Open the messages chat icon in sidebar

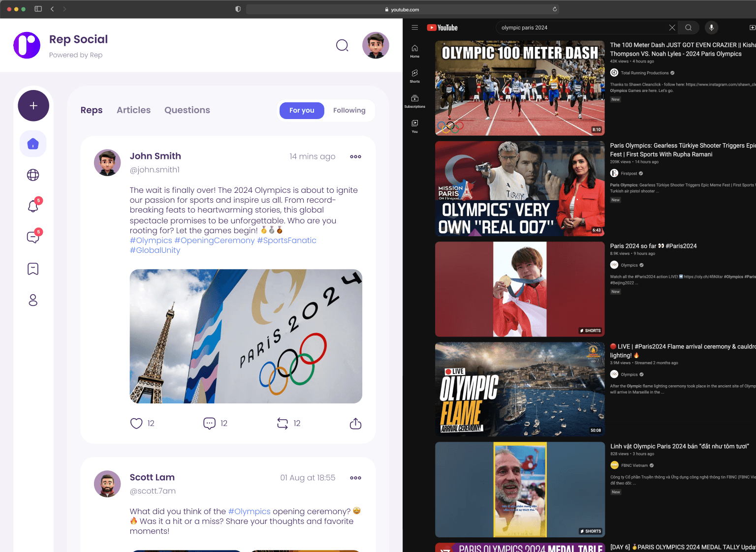click(x=33, y=237)
